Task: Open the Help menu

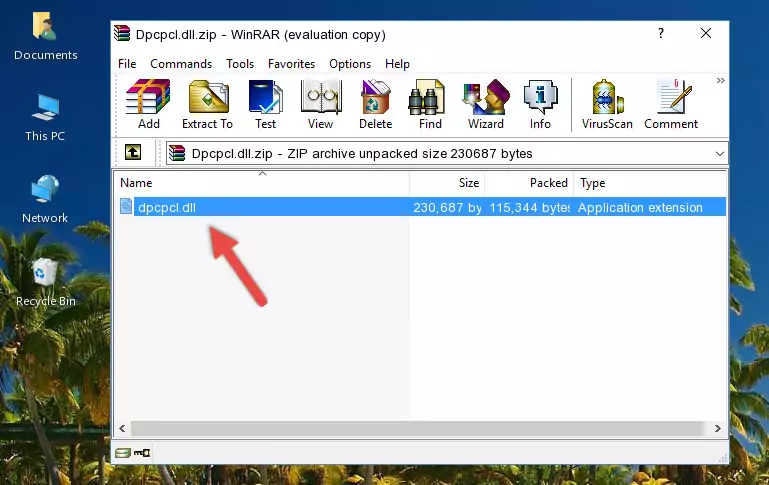Action: tap(397, 64)
